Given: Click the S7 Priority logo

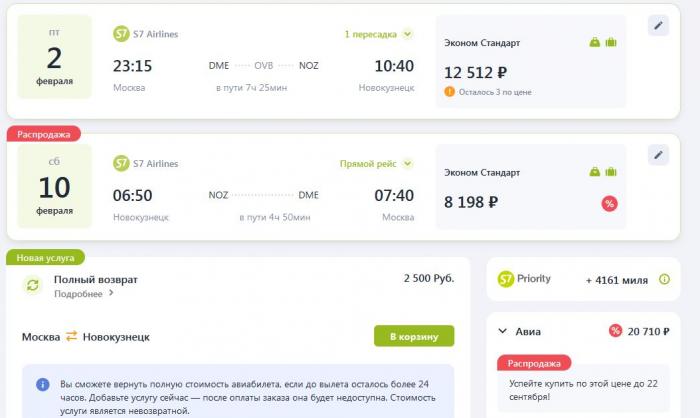Looking at the screenshot, I should click(x=524, y=279).
